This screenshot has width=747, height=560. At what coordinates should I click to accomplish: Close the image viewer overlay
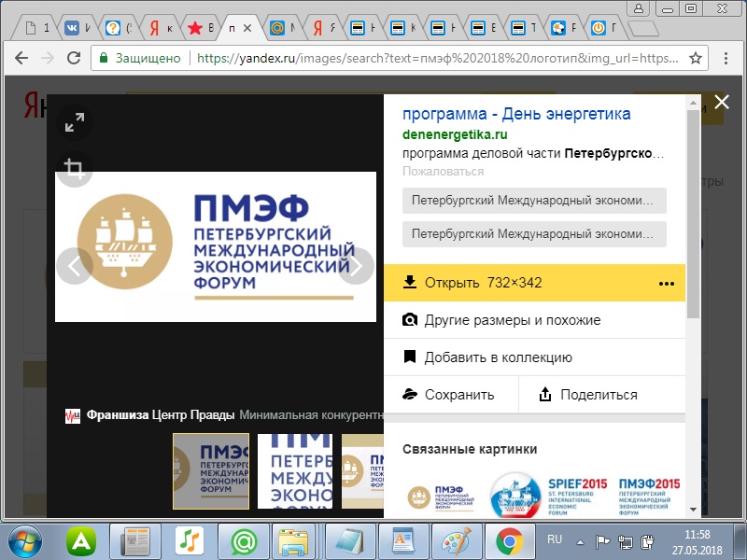(721, 102)
